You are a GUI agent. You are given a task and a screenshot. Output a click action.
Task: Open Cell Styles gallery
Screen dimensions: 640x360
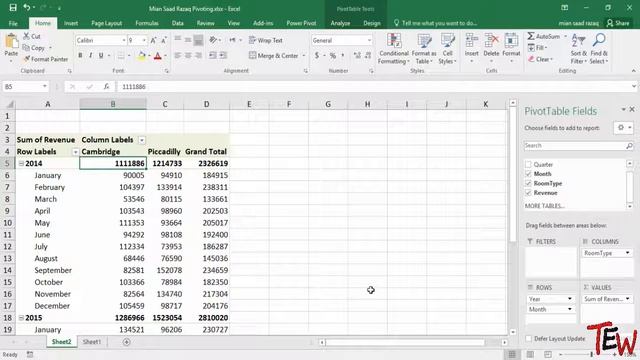click(447, 49)
